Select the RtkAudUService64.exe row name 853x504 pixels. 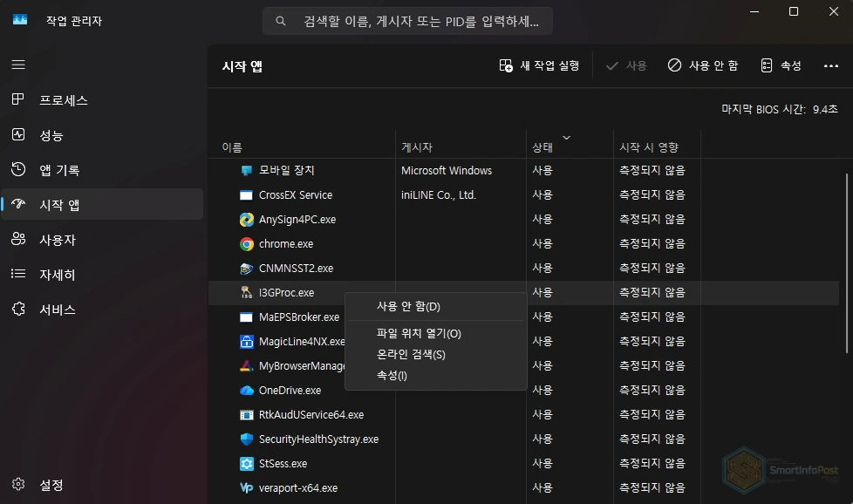pos(311,415)
